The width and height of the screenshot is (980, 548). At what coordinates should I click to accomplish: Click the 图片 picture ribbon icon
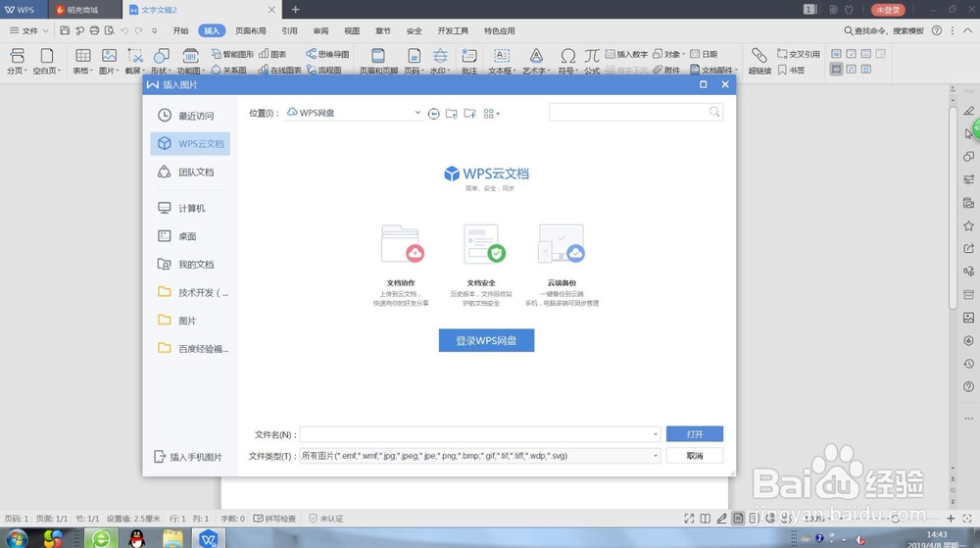tap(109, 61)
